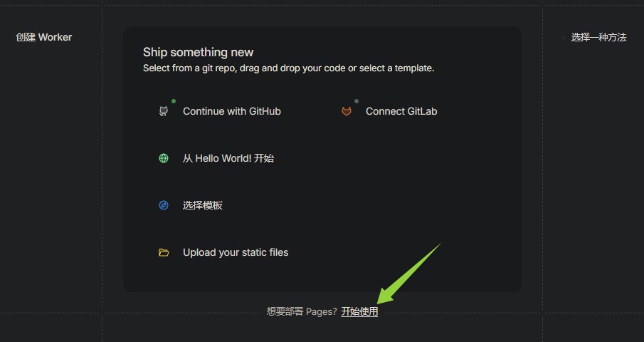Start from 从 Hello World! 开始
This screenshot has height=342, width=644.
point(228,158)
